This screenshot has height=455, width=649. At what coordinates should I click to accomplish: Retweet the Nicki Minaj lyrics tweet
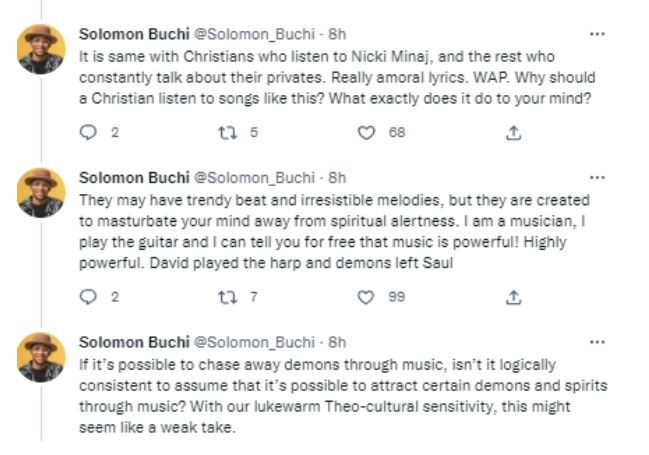pos(227,132)
